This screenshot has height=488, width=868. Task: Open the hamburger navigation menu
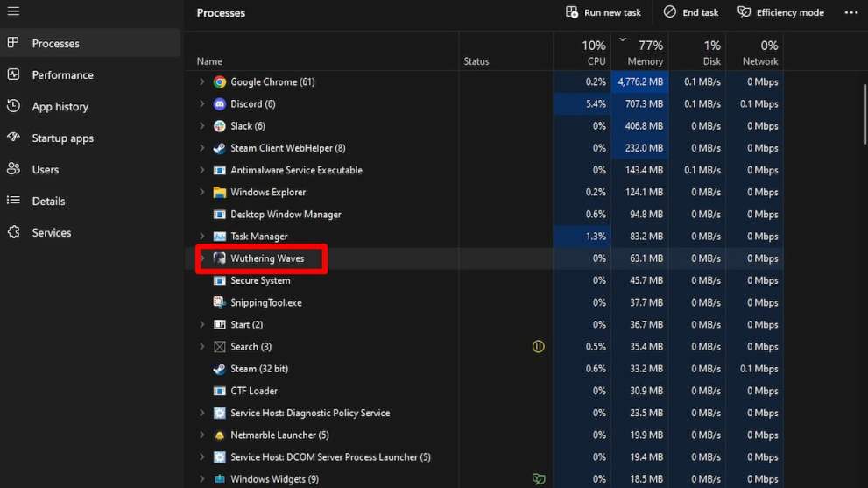pos(13,11)
